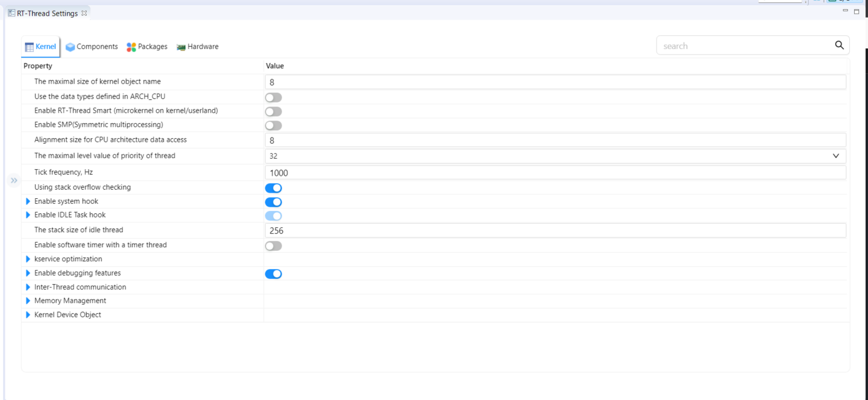The height and width of the screenshot is (400, 868).
Task: Disable stack overflow checking toggle
Action: coord(273,188)
